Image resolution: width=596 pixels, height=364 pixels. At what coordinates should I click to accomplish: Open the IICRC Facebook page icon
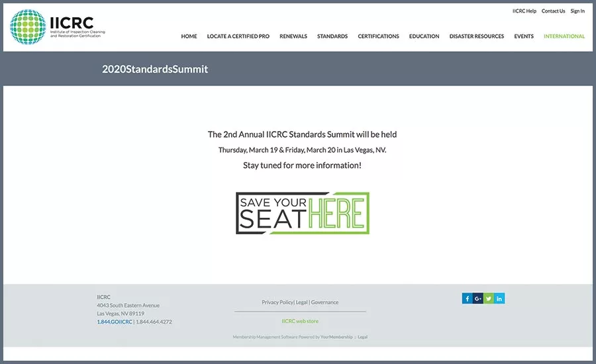pos(467,298)
